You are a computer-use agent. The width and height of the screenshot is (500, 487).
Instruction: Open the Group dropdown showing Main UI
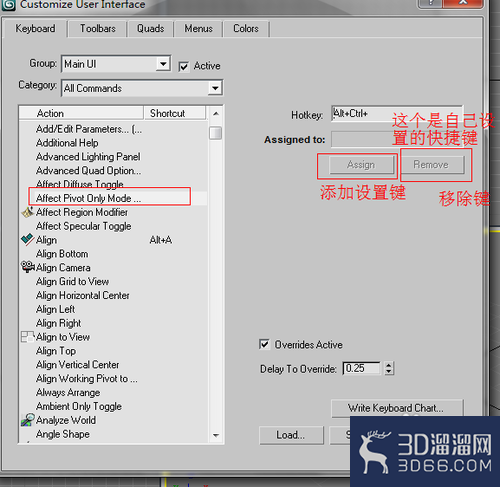point(116,64)
